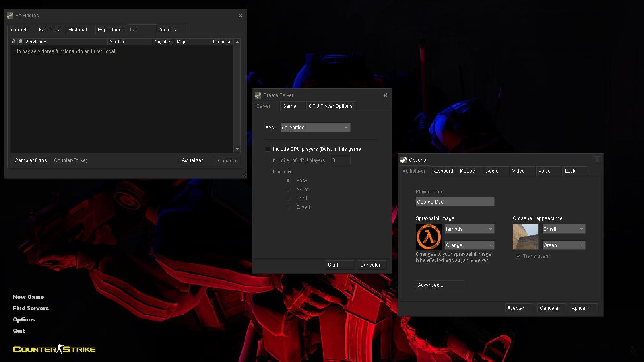Open the spraypaint image dropdown showing lambda
The height and width of the screenshot is (362, 644).
coord(470,229)
